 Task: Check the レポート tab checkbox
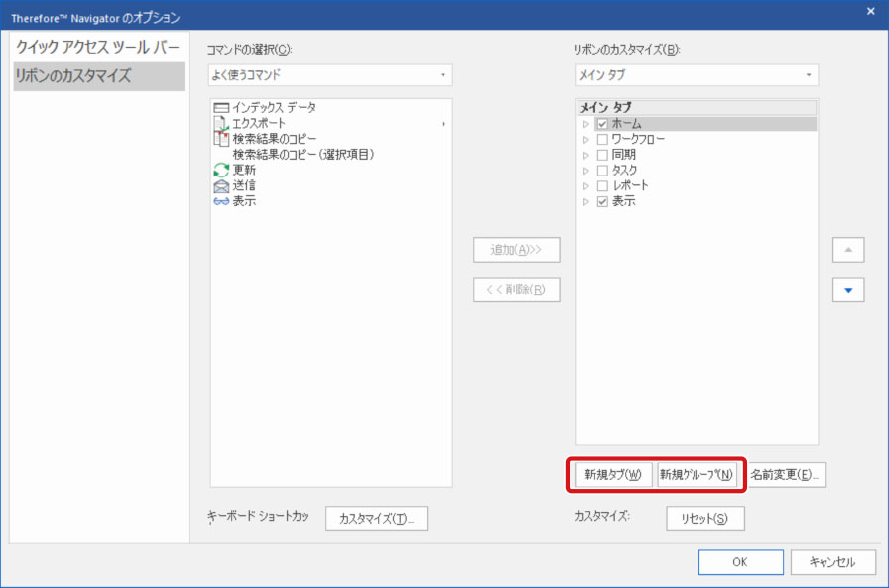coord(602,186)
